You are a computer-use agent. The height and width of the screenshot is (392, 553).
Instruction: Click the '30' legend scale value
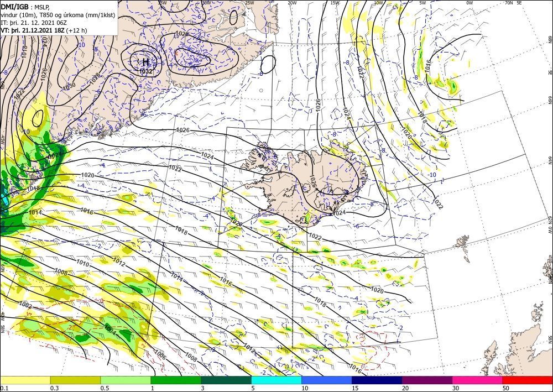point(456,388)
